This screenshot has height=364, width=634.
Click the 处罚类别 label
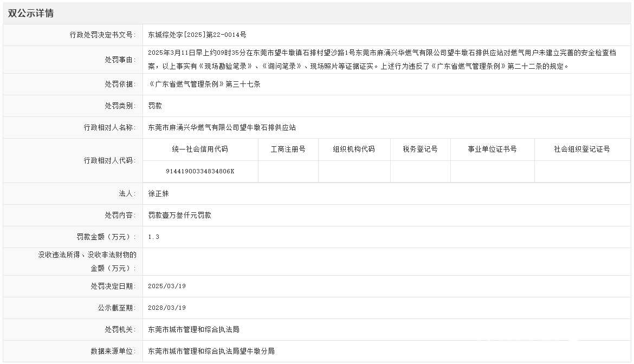(120, 106)
